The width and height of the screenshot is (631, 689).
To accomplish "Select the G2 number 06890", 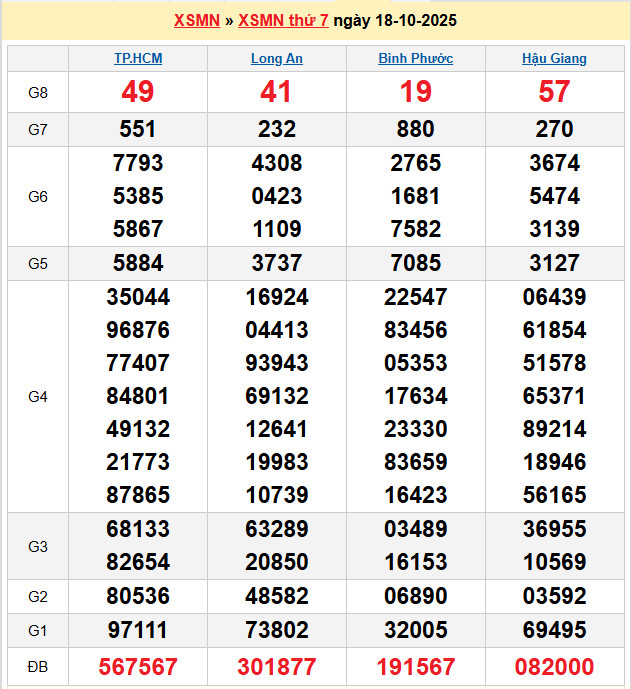I will (415, 597).
